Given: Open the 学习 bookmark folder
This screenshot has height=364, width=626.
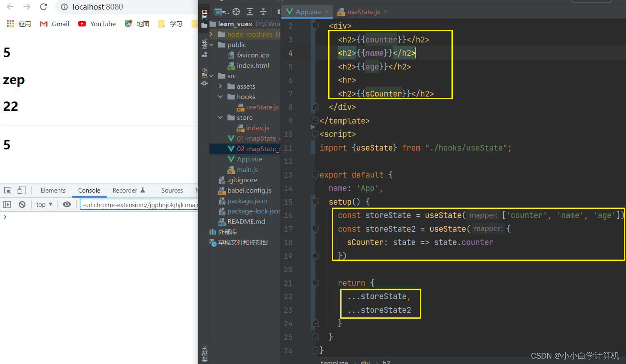Looking at the screenshot, I should (x=170, y=24).
